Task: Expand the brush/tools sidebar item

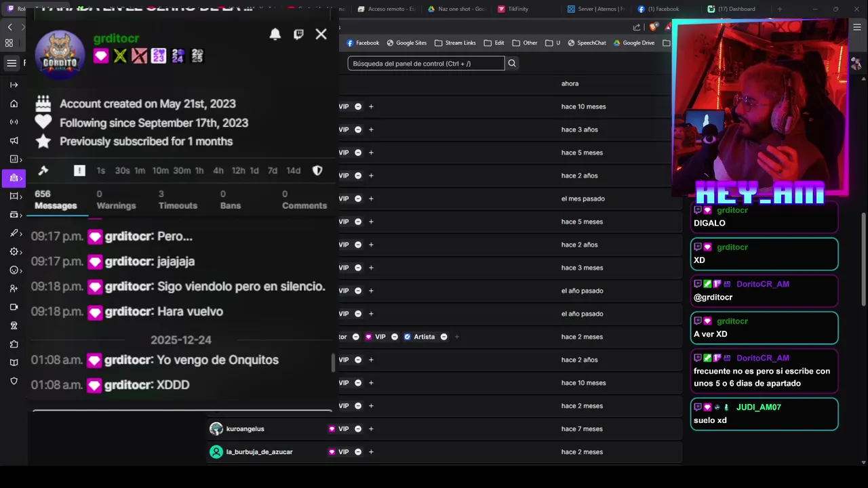Action: click(x=15, y=233)
